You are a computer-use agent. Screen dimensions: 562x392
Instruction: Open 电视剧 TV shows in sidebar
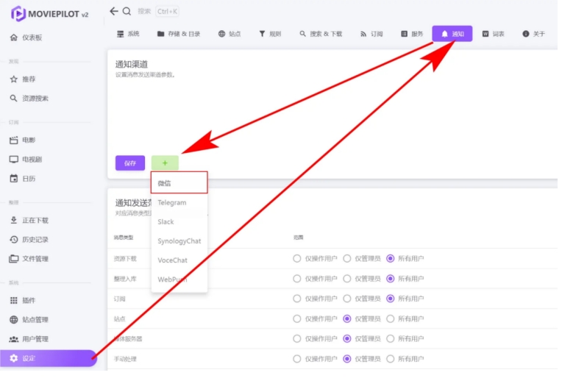point(26,159)
